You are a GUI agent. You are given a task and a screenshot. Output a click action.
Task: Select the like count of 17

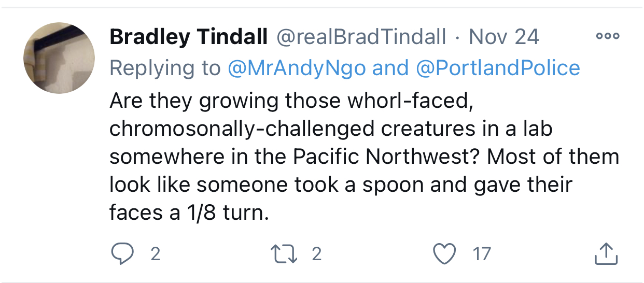[482, 254]
